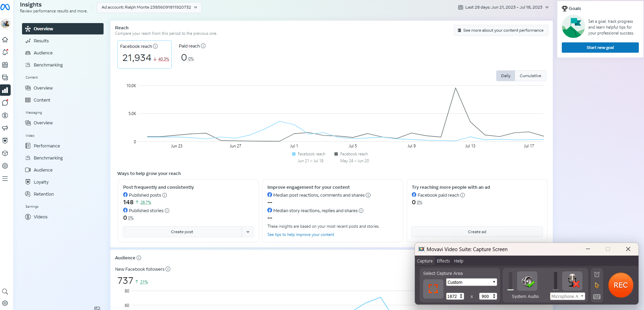Click the capture width 1872 field
Viewport: 644px width, 310px height.
pyautogui.click(x=452, y=296)
